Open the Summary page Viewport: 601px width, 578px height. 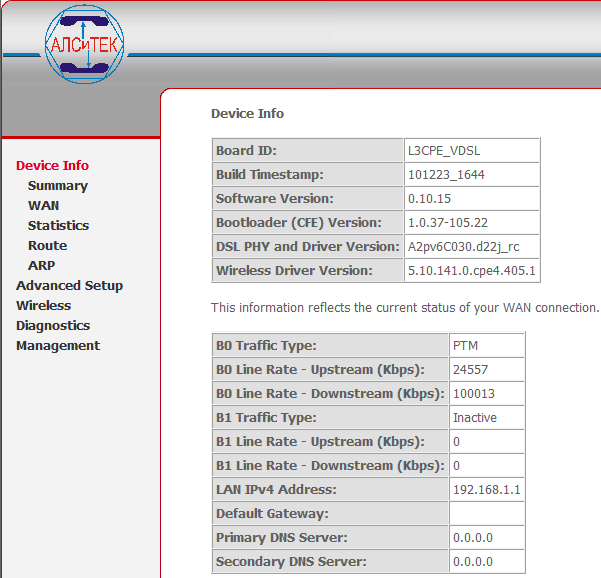click(x=58, y=186)
